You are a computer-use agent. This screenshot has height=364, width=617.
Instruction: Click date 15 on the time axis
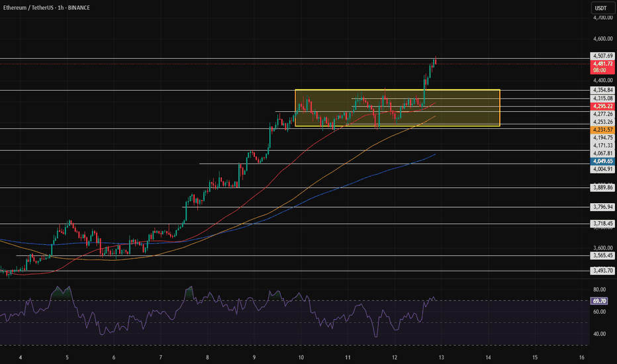[x=535, y=357]
